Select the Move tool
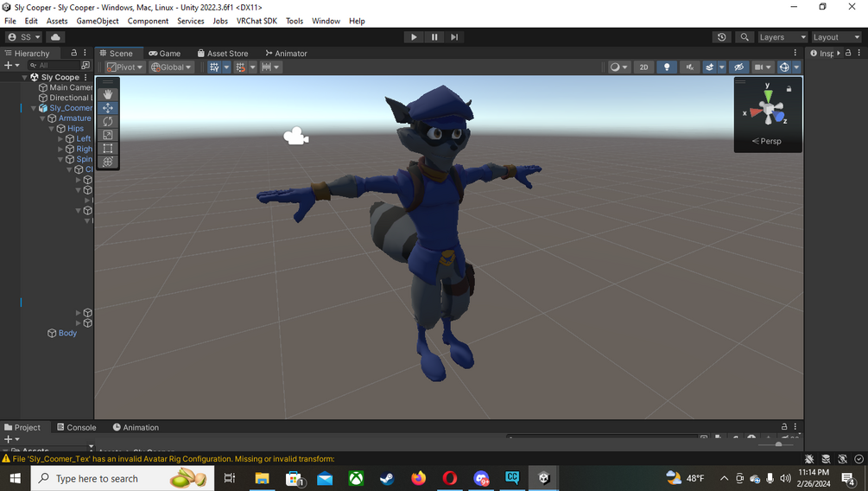Image resolution: width=868 pixels, height=491 pixels. (x=108, y=108)
